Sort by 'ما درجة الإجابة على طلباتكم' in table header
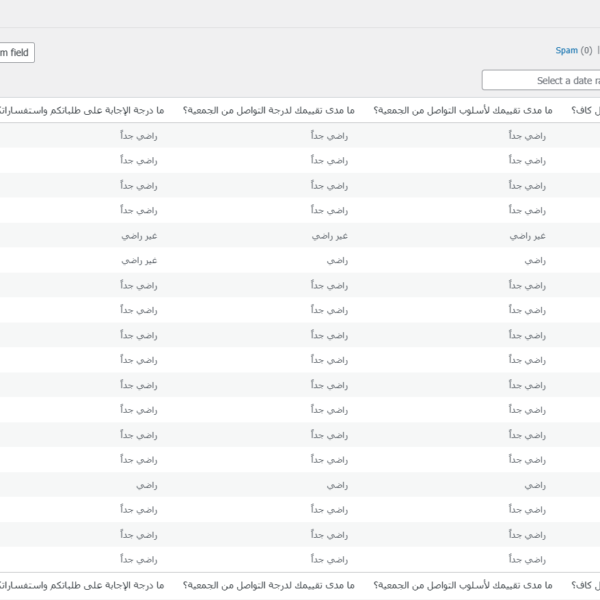This screenshot has width=600, height=600. tap(82, 111)
